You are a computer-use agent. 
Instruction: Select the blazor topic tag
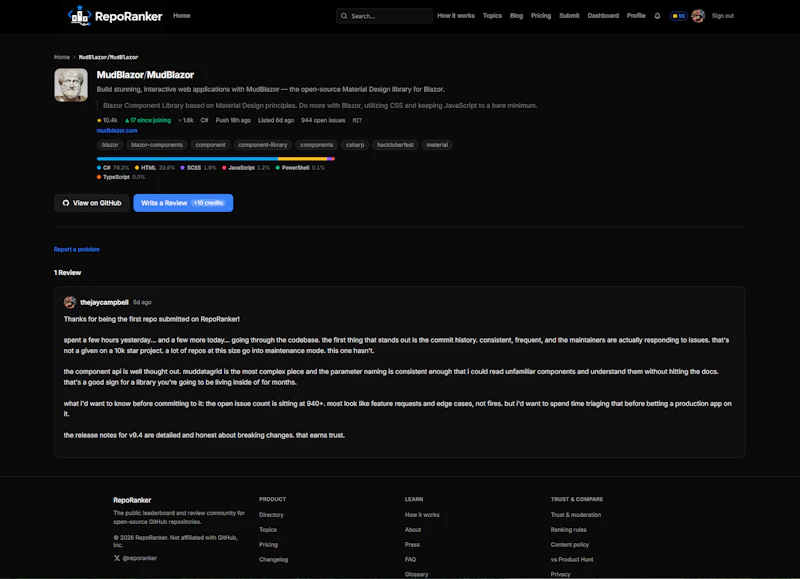[x=110, y=145]
